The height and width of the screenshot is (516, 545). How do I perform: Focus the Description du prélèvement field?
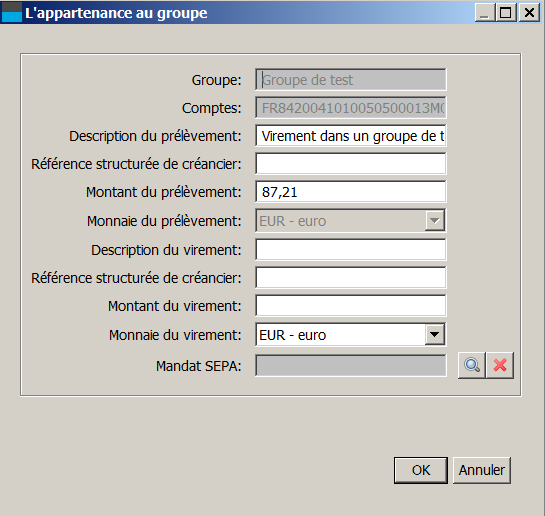(350, 136)
